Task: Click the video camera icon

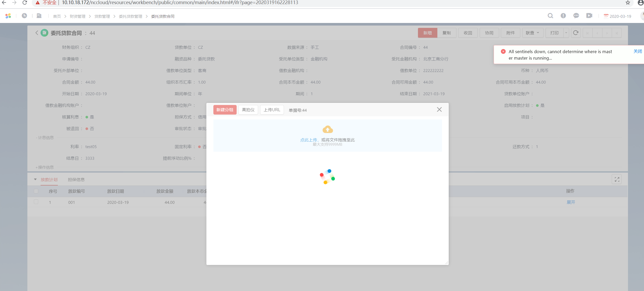Action: coord(589,16)
